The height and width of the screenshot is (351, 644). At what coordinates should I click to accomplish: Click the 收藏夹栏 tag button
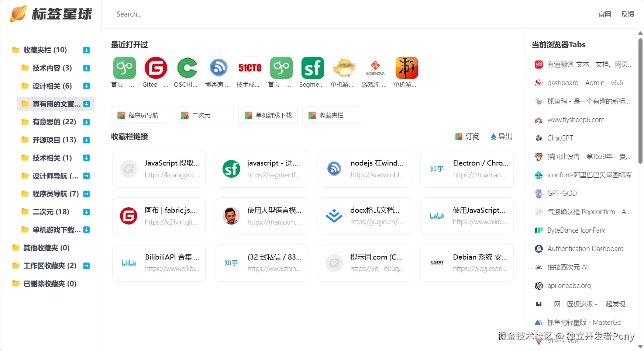(x=331, y=115)
